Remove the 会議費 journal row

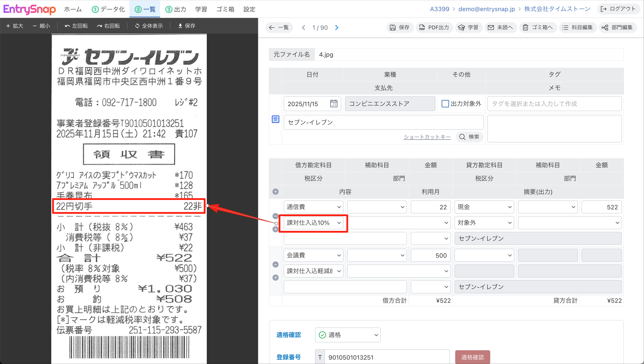tap(275, 264)
